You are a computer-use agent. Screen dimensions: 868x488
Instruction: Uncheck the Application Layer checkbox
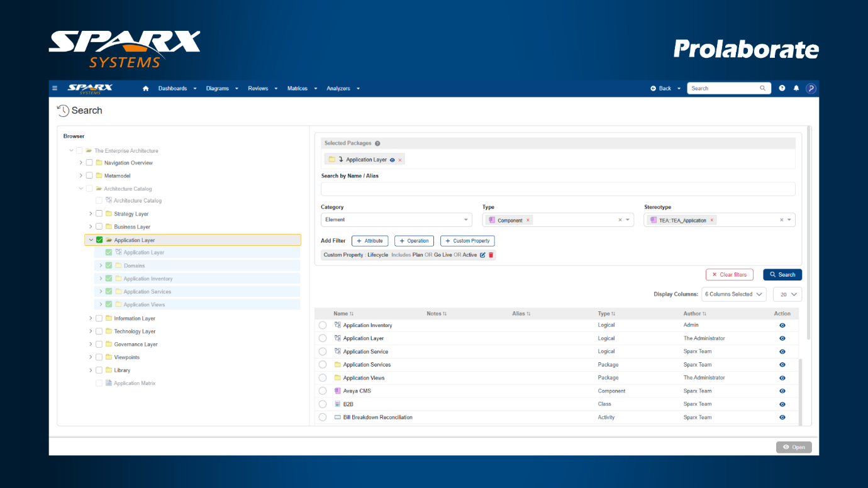(x=99, y=240)
